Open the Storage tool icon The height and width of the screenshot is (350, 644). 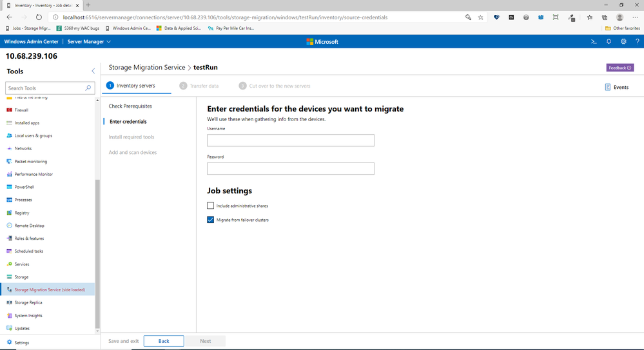(x=10, y=277)
